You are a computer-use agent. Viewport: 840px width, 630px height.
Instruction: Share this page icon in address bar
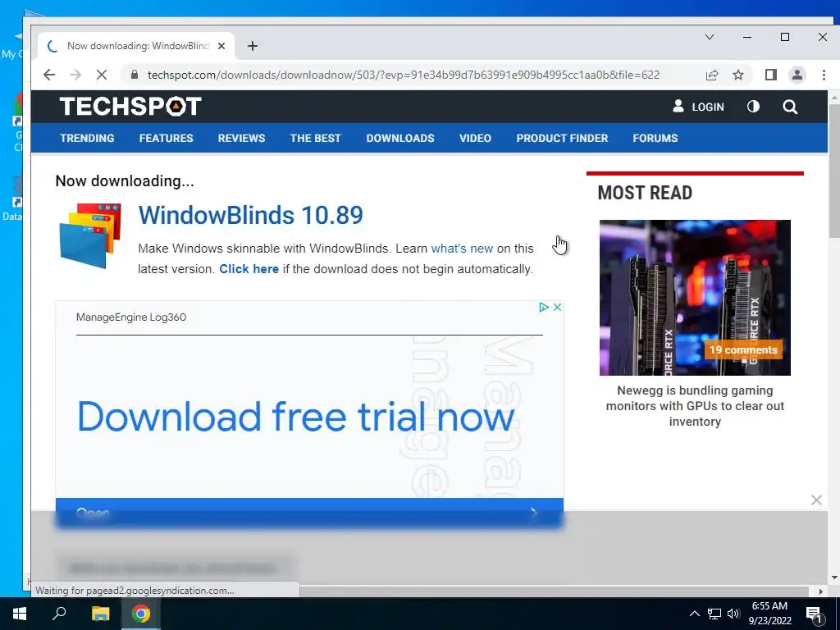712,75
